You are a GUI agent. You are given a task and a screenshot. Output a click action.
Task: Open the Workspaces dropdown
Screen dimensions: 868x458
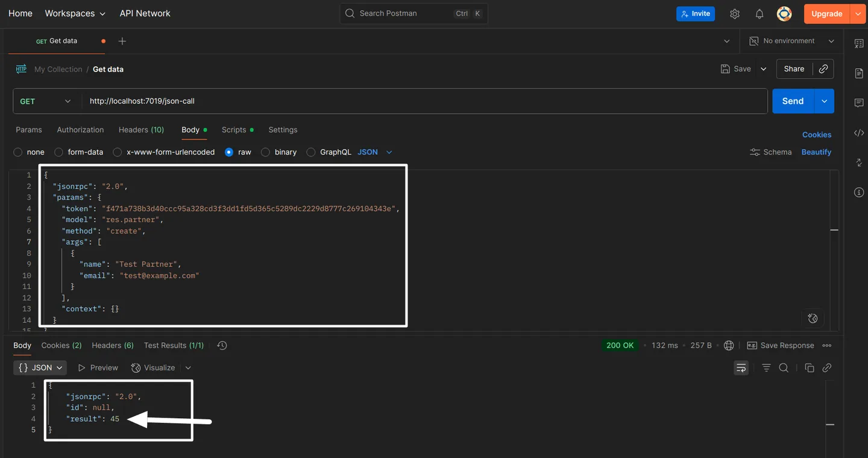pos(75,13)
